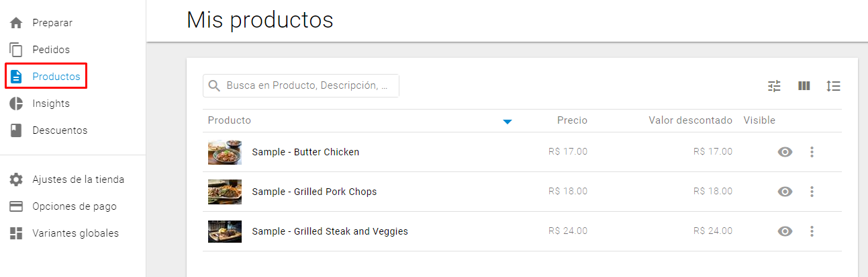Change row density with the line-spacing icon
868x277 pixels.
click(x=833, y=86)
